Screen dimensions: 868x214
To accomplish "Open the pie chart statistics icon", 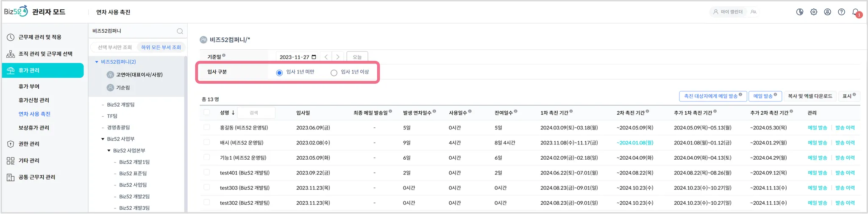I will click(x=800, y=12).
